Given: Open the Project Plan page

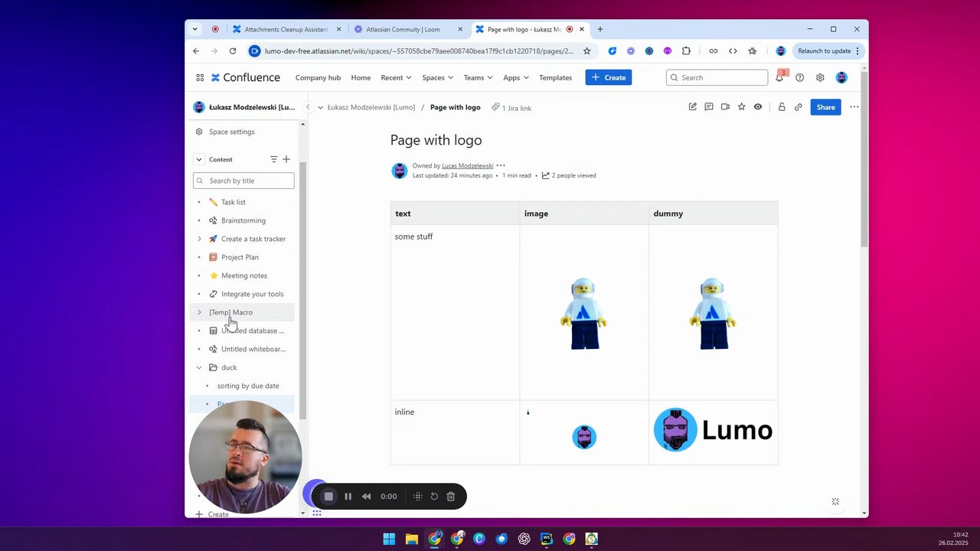Looking at the screenshot, I should (x=240, y=257).
